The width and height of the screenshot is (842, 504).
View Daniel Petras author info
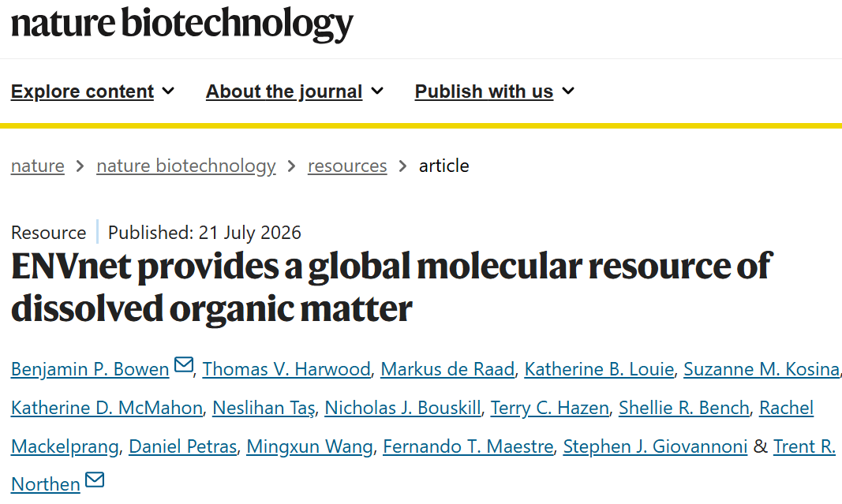182,446
